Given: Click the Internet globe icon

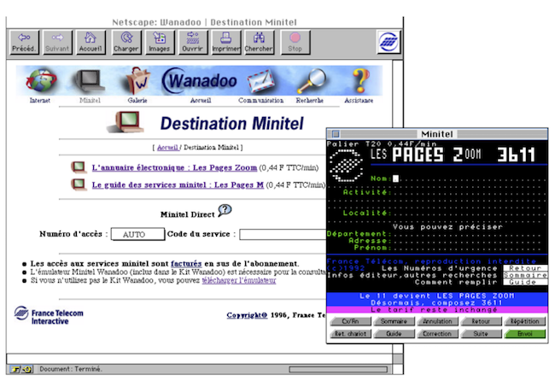Looking at the screenshot, I should coord(40,82).
